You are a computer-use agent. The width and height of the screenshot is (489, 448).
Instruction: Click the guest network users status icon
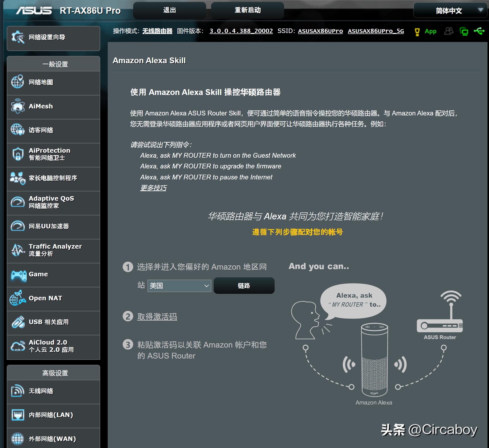(449, 31)
